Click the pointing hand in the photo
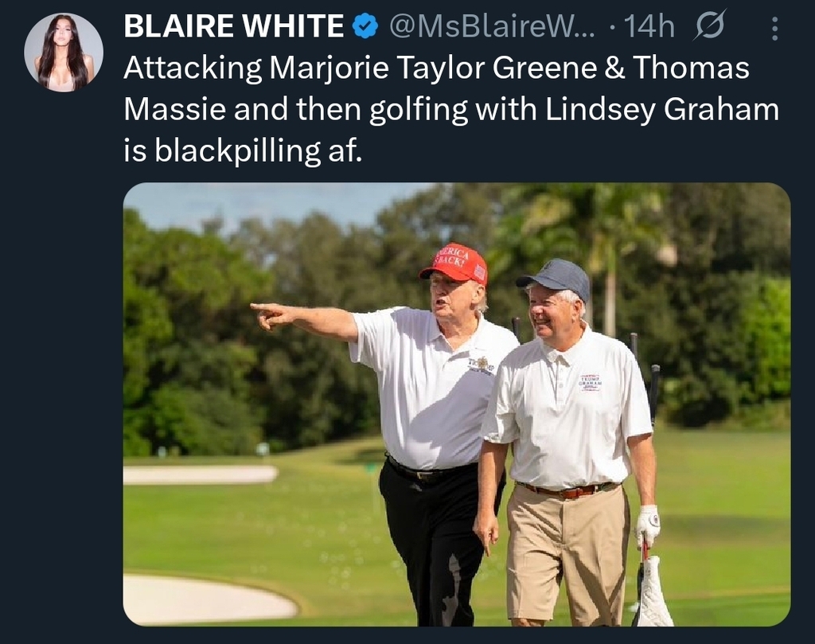815x644 pixels. tap(269, 314)
